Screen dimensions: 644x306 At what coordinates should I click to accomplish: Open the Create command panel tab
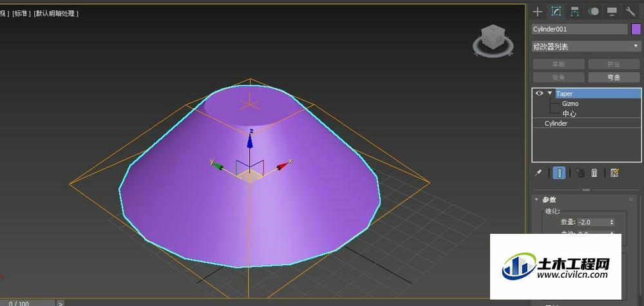pos(537,12)
